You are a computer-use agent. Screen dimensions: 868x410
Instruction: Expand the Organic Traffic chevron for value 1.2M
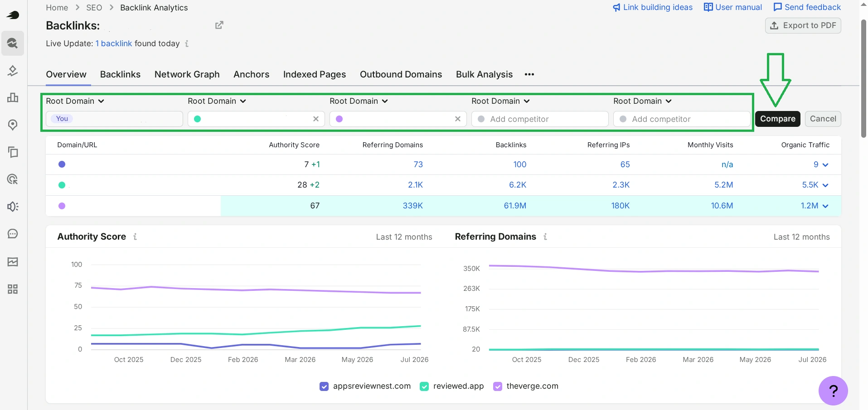[x=825, y=206]
